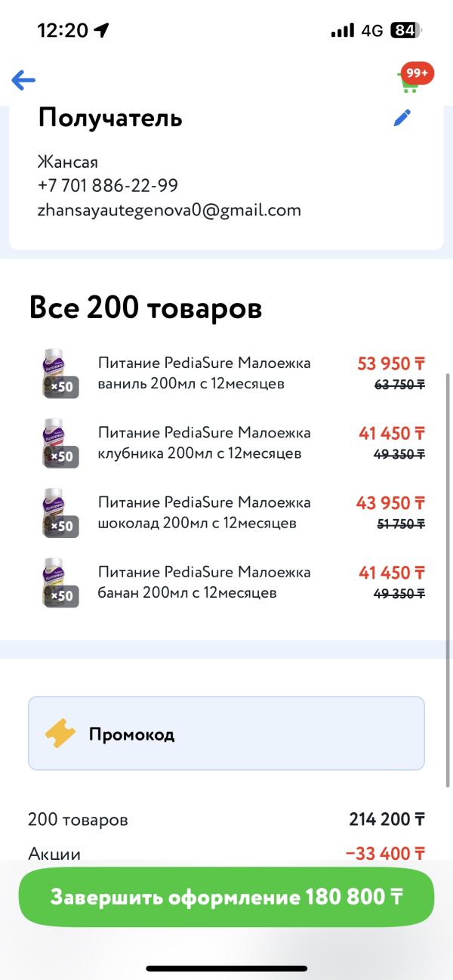The height and width of the screenshot is (980, 453).
Task: Select PediaSure шоколад product name
Action: point(204,512)
